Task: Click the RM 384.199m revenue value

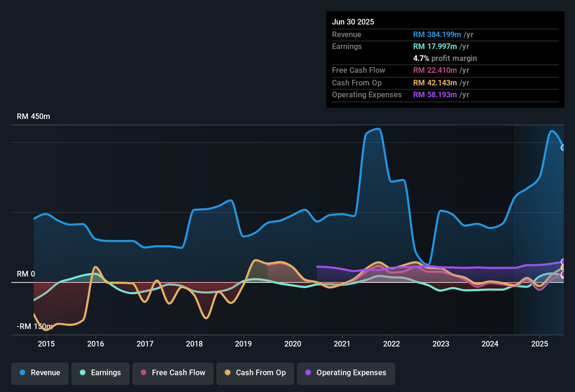Action: [x=437, y=34]
